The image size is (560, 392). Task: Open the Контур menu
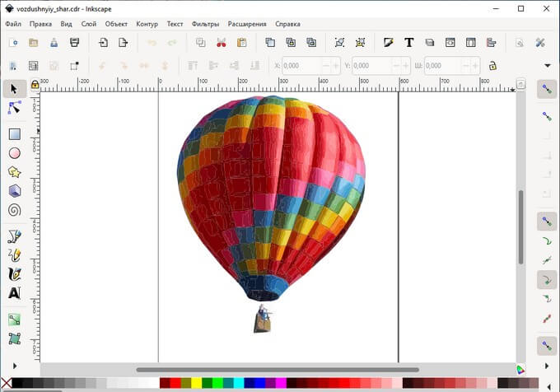147,24
